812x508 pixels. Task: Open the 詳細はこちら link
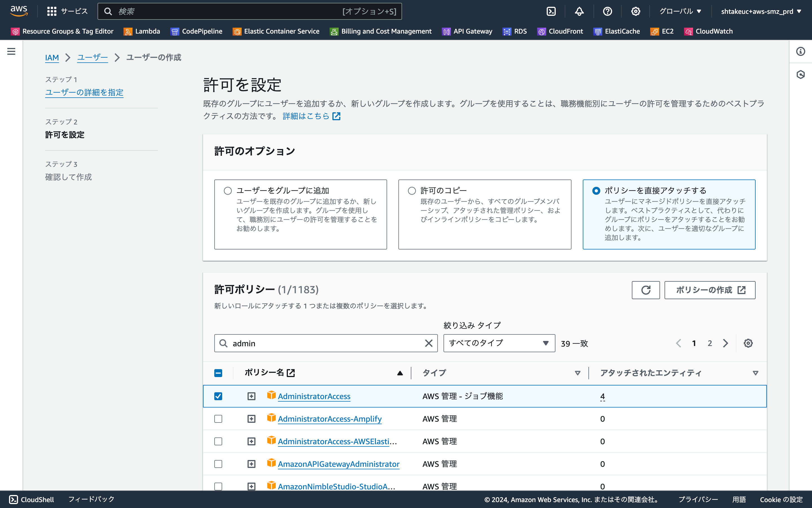[x=311, y=116]
